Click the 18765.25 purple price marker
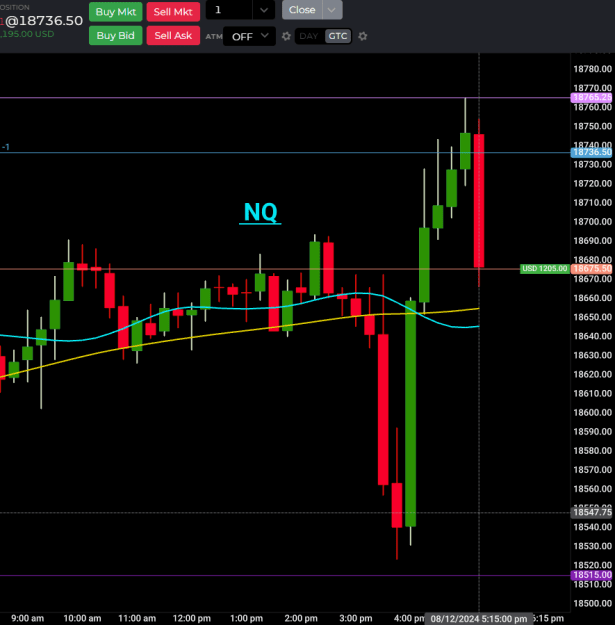 pos(591,97)
